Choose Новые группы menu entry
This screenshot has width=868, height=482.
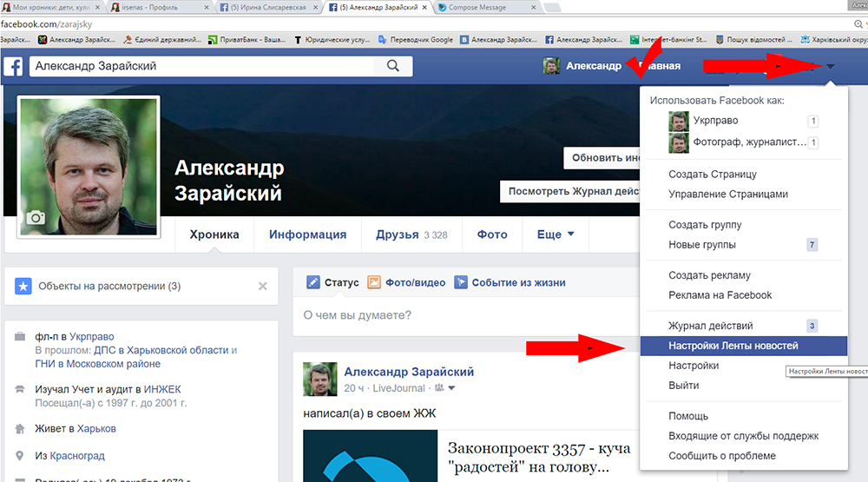point(702,244)
